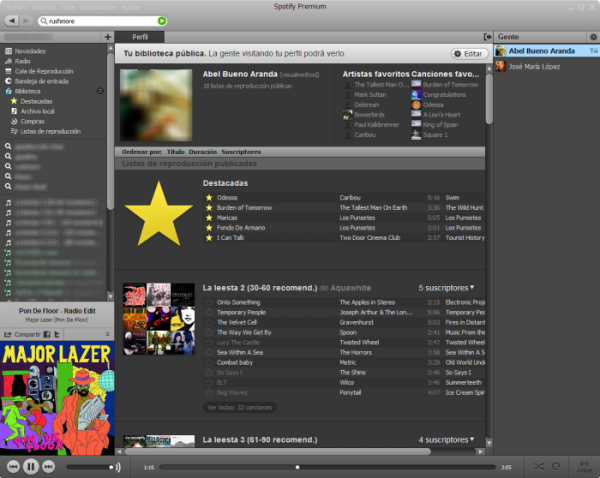Open the Modificar menu
The height and width of the screenshot is (478, 600).
point(44,7)
